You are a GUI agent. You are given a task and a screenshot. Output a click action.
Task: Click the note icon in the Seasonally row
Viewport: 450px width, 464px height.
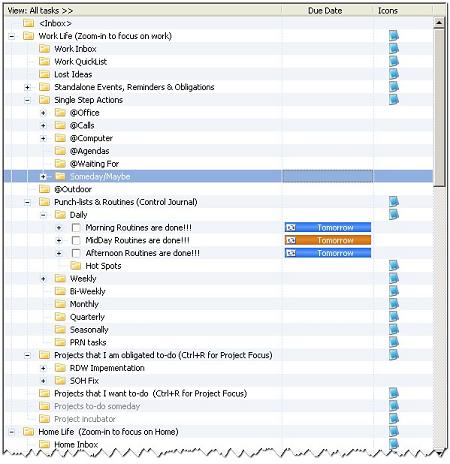click(394, 329)
